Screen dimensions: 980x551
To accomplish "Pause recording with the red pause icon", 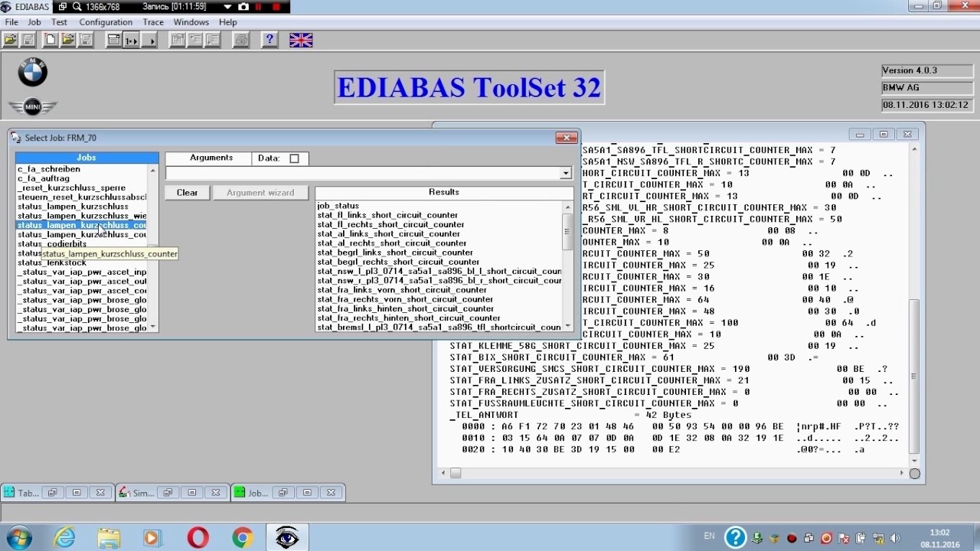I will [x=259, y=7].
